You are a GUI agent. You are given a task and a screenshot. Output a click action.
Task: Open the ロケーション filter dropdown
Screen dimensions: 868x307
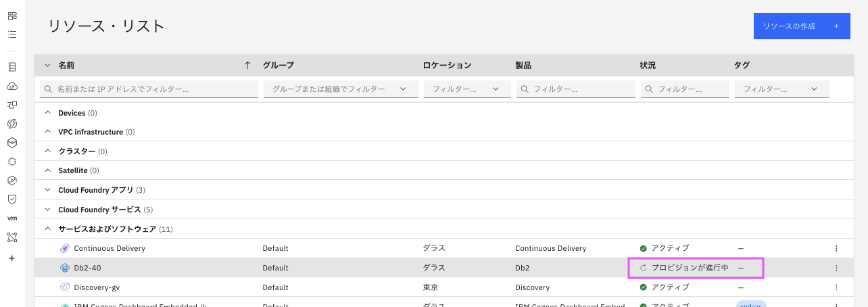click(x=467, y=89)
